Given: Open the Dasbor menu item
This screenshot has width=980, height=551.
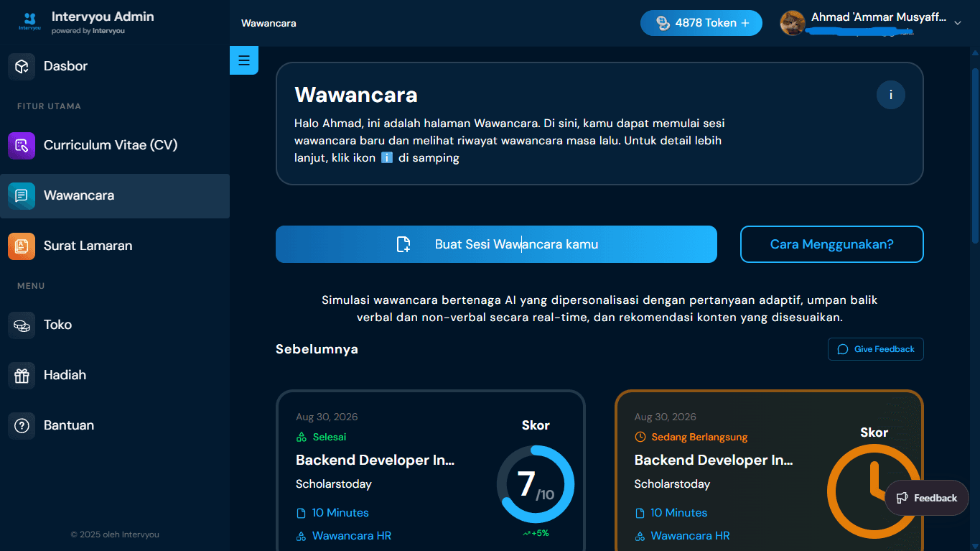Looking at the screenshot, I should 115,66.
